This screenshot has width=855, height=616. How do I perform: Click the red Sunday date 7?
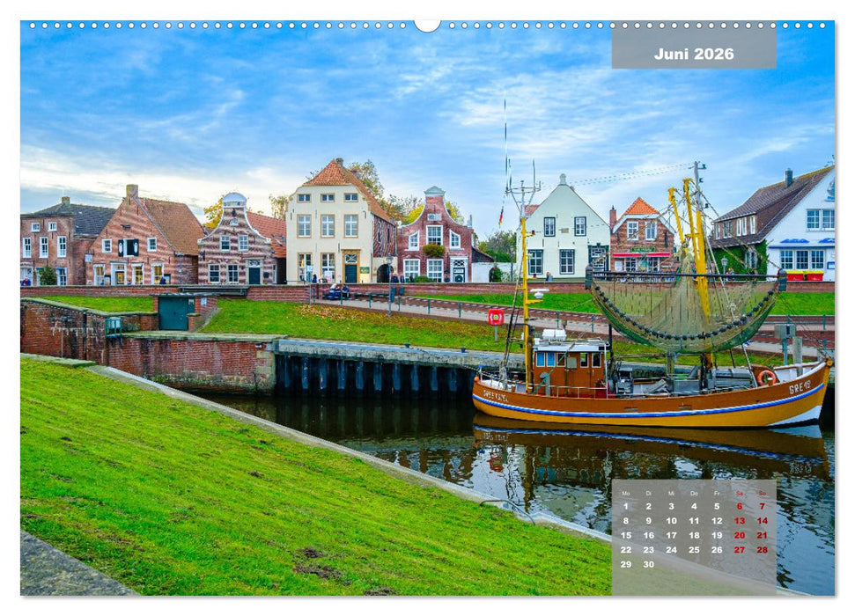[x=763, y=506]
